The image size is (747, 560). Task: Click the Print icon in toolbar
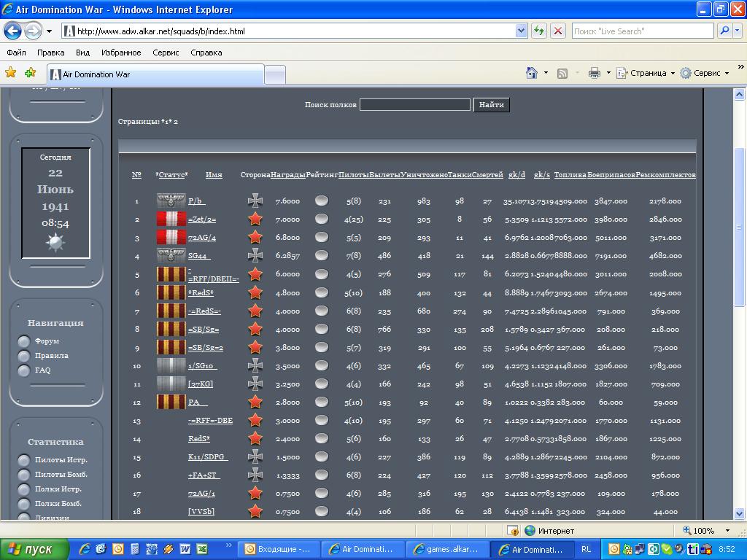click(594, 73)
